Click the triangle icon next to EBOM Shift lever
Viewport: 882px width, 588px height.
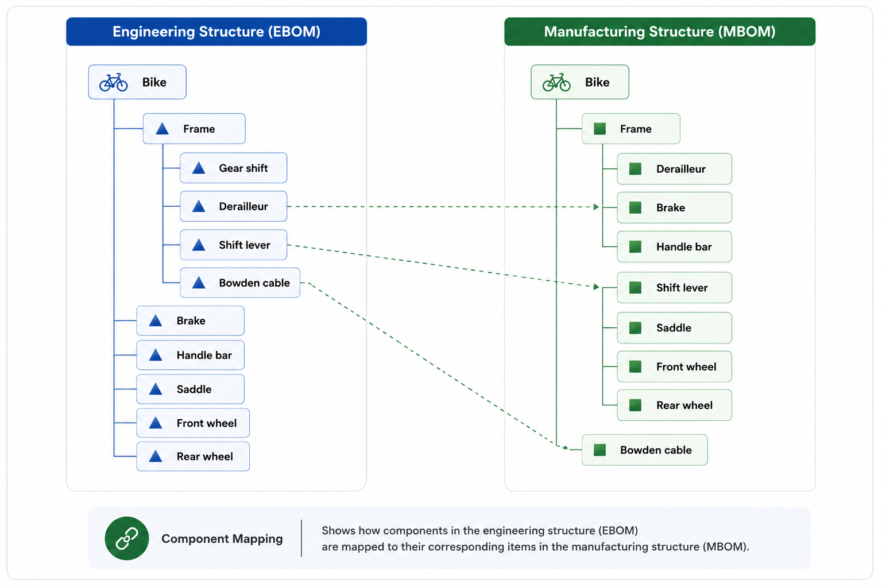pos(199,245)
